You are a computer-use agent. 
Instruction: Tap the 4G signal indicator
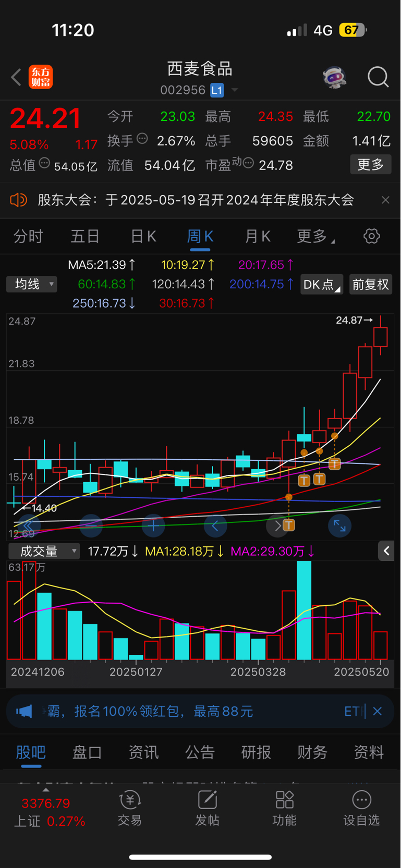[x=323, y=31]
